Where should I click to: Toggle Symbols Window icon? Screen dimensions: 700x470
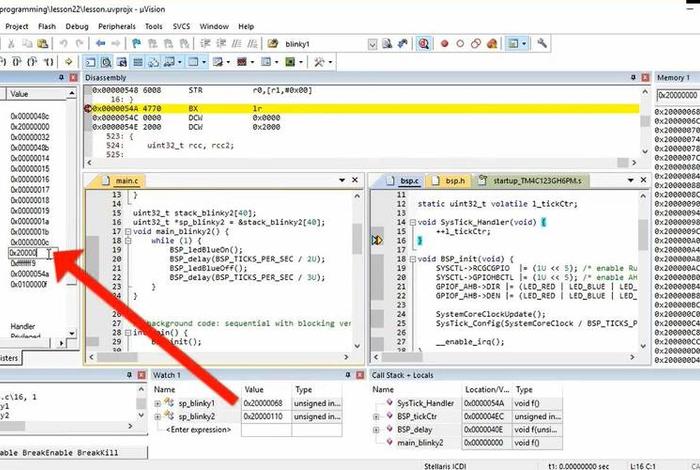(122, 62)
